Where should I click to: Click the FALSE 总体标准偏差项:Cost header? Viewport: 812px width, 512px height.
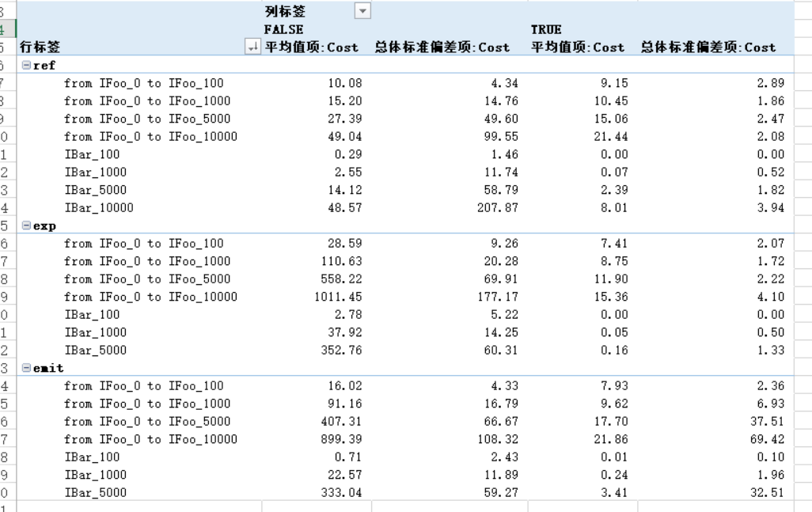coord(442,47)
